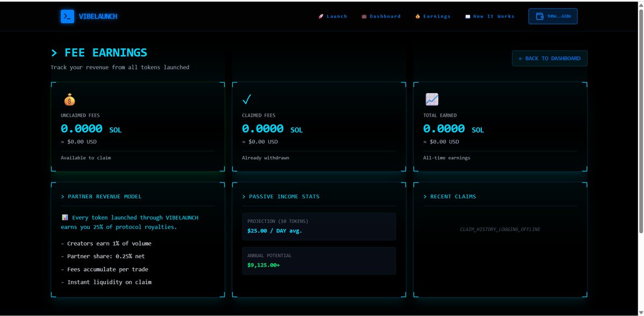Click the Back to Dashboard button
Screen dimensions: 644x316
pos(550,58)
